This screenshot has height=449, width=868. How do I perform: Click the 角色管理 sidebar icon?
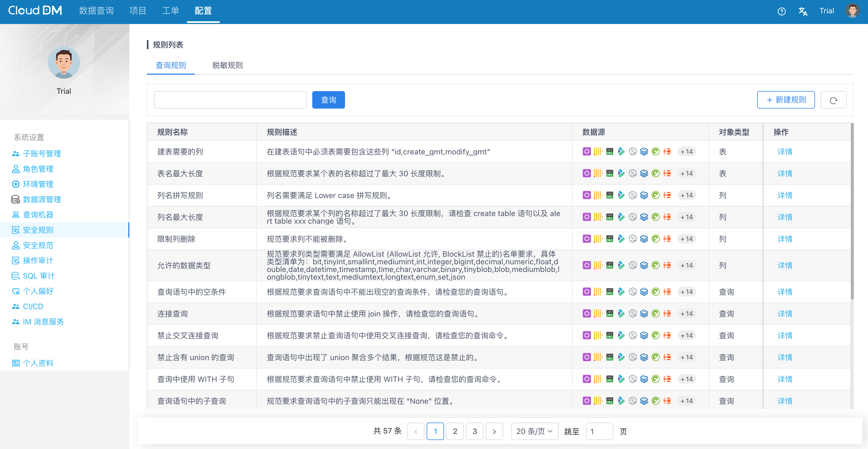tap(16, 169)
